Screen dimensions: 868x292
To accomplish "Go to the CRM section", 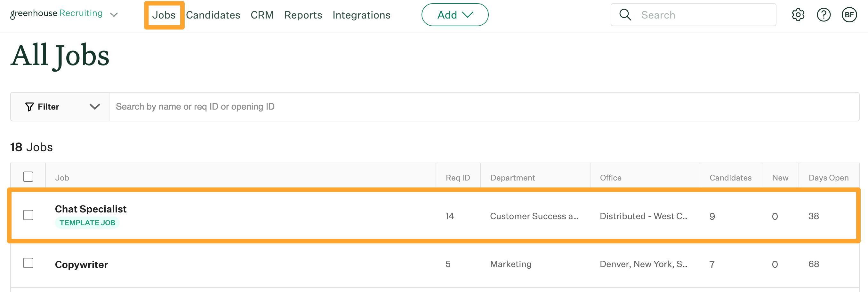I will [262, 15].
